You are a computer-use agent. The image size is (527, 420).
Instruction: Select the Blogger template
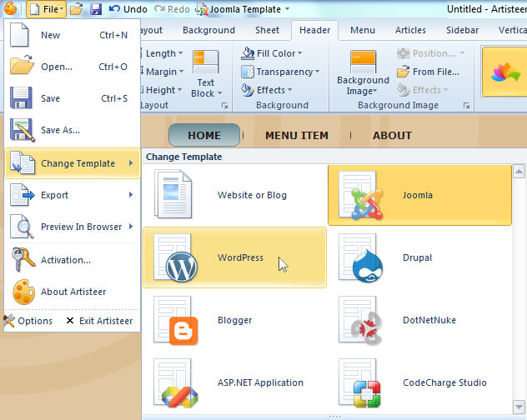coord(234,320)
